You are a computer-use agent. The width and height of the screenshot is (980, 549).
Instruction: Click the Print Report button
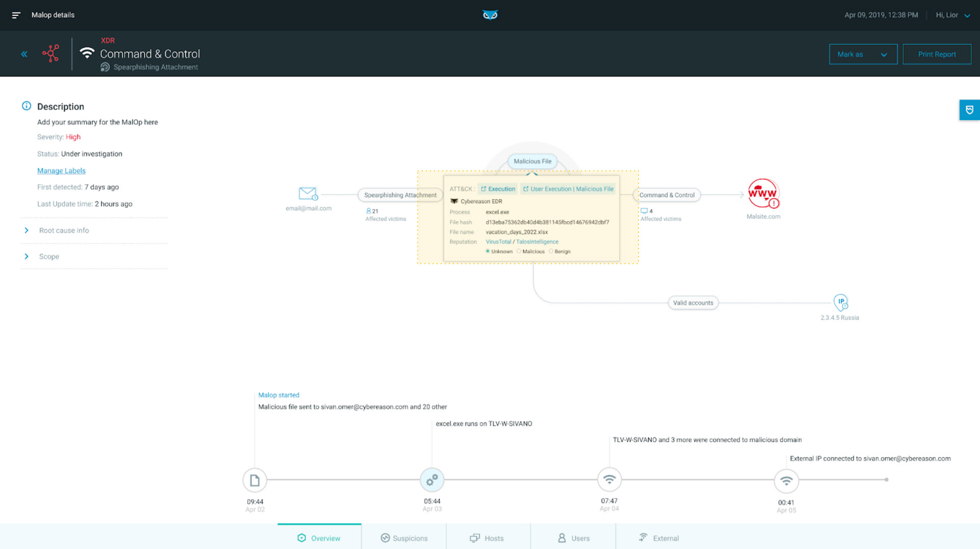coord(937,54)
